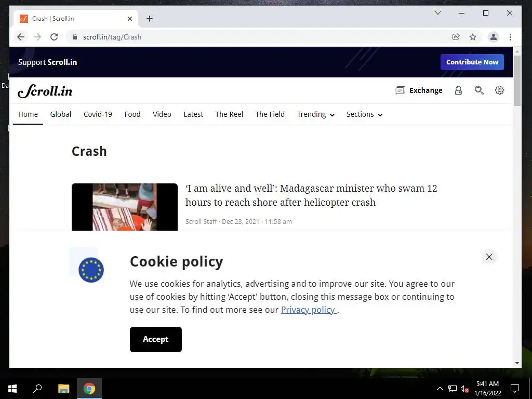
Task: Open The Reel nav item
Action: 229,114
